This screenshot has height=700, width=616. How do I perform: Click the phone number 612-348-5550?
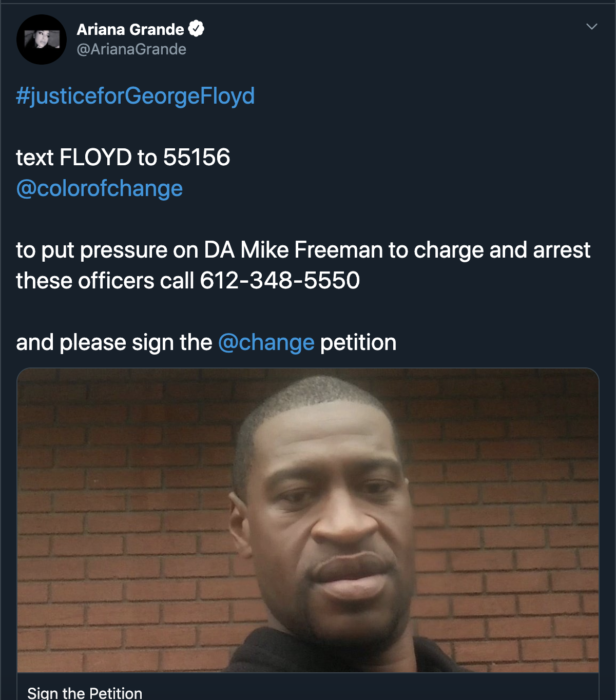pyautogui.click(x=280, y=281)
